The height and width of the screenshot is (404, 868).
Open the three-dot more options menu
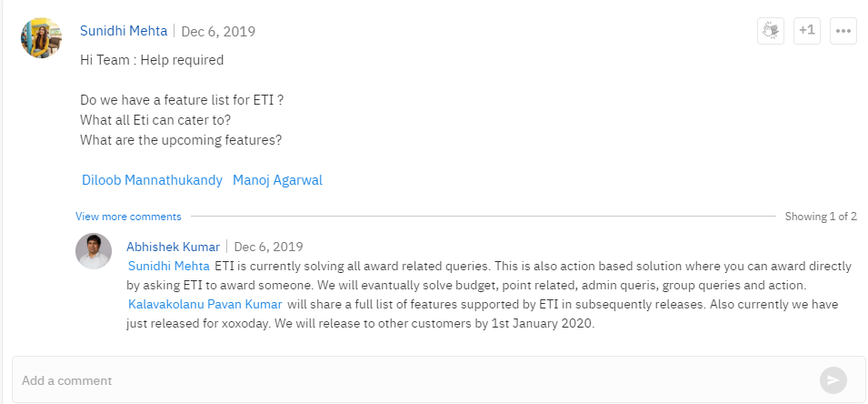coord(843,30)
